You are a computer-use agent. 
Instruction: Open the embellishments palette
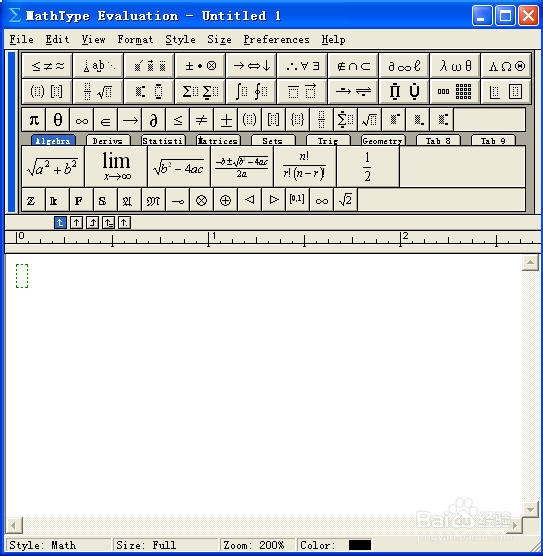point(149,66)
